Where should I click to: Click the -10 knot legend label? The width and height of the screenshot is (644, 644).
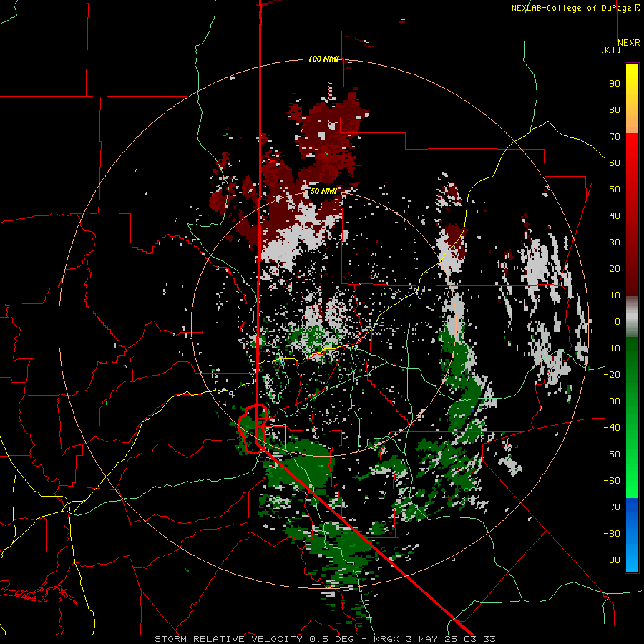pyautogui.click(x=612, y=348)
